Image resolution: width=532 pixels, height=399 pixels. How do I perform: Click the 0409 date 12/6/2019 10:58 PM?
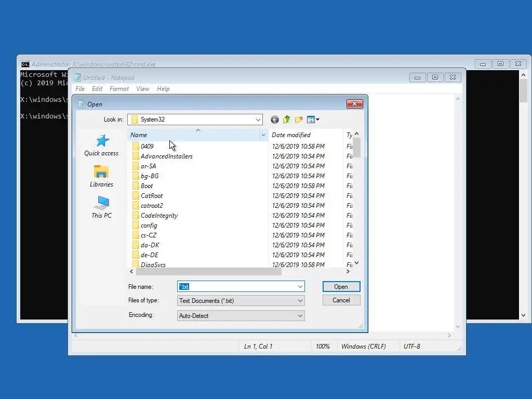pos(298,146)
